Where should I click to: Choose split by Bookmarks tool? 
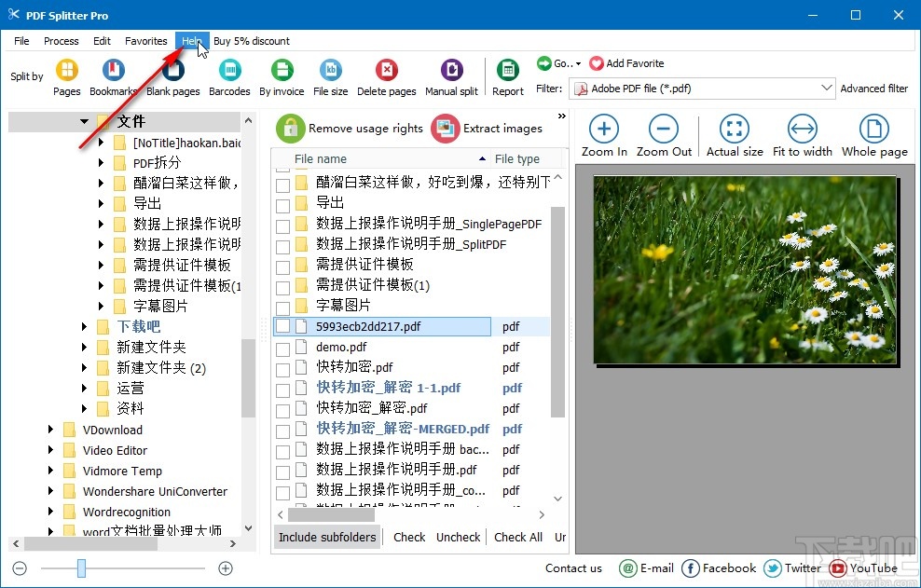click(x=114, y=71)
